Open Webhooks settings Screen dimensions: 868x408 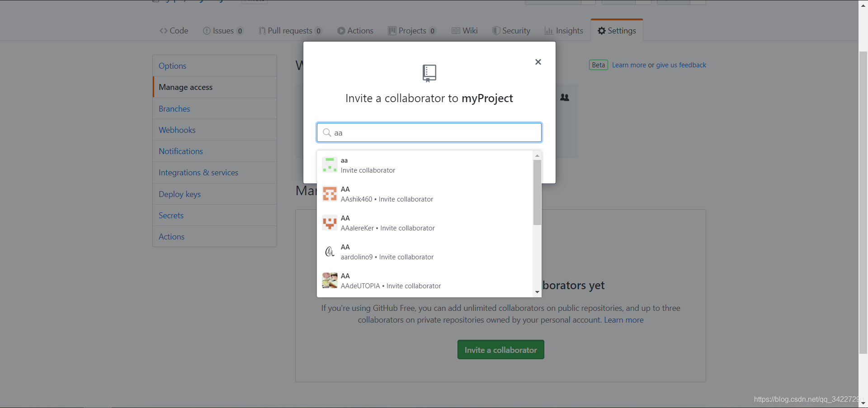215,130
